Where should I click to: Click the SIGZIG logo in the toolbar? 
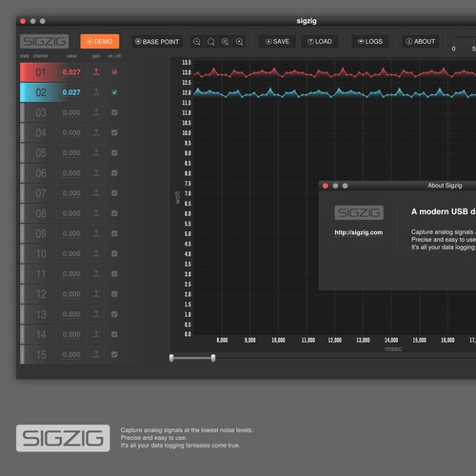[45, 41]
